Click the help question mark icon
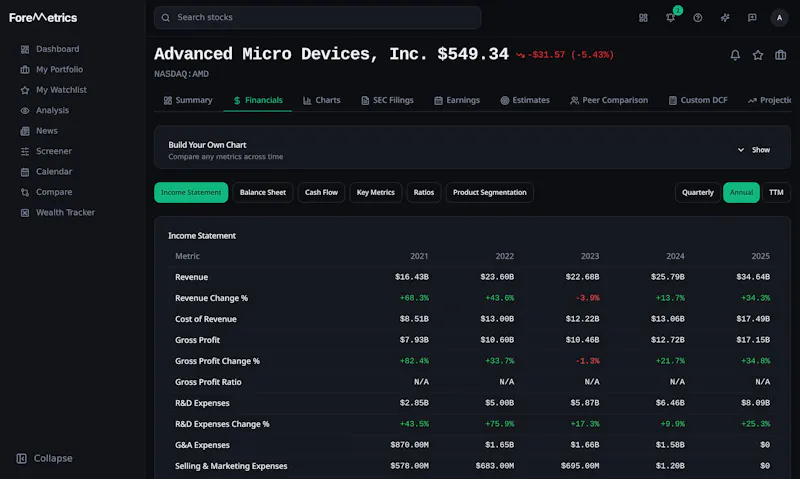Image resolution: width=800 pixels, height=479 pixels. [697, 18]
